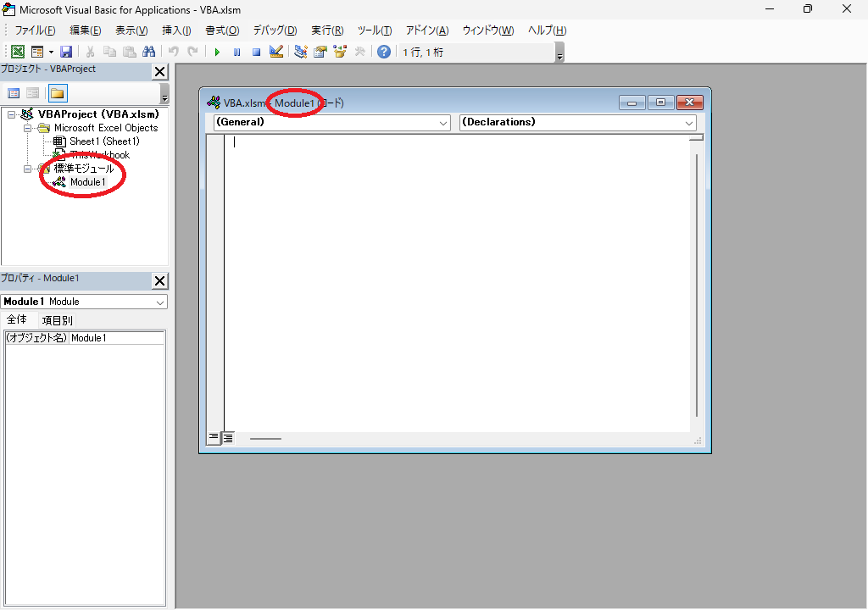Click the Break pause icon
Image resolution: width=868 pixels, height=610 pixels.
pyautogui.click(x=237, y=52)
